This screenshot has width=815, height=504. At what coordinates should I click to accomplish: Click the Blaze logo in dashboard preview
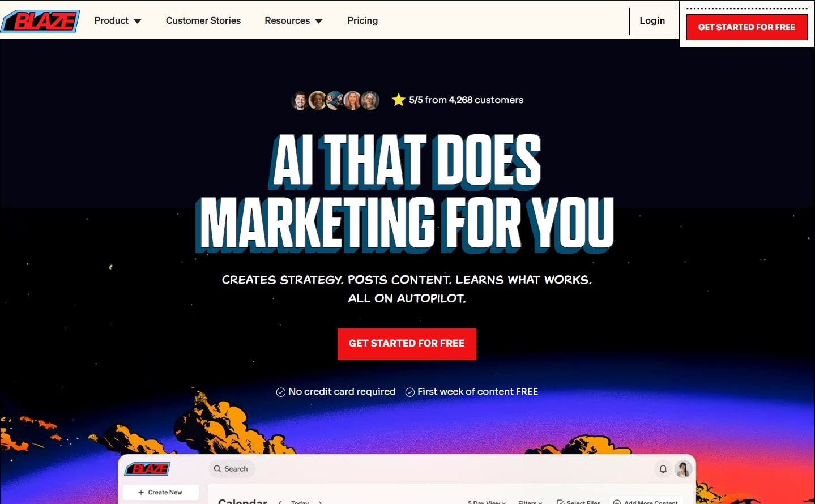[147, 469]
